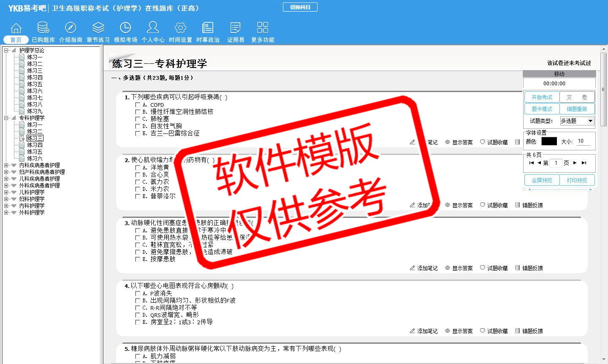Click the page number input field
Image resolution: width=608 pixels, height=364 pixels.
[556, 163]
